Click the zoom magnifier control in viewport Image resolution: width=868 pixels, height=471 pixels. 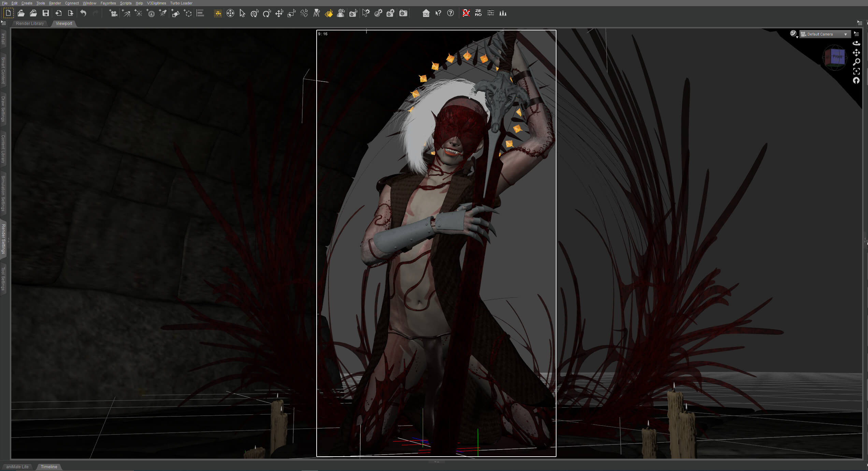point(856,62)
